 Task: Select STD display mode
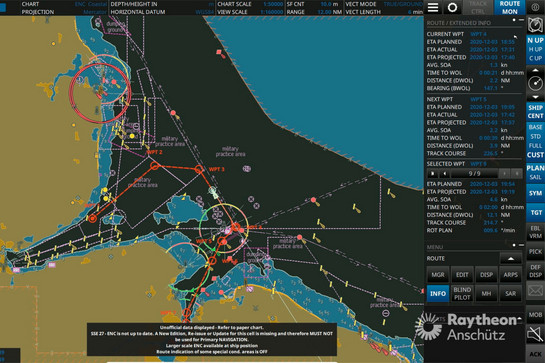click(x=535, y=136)
